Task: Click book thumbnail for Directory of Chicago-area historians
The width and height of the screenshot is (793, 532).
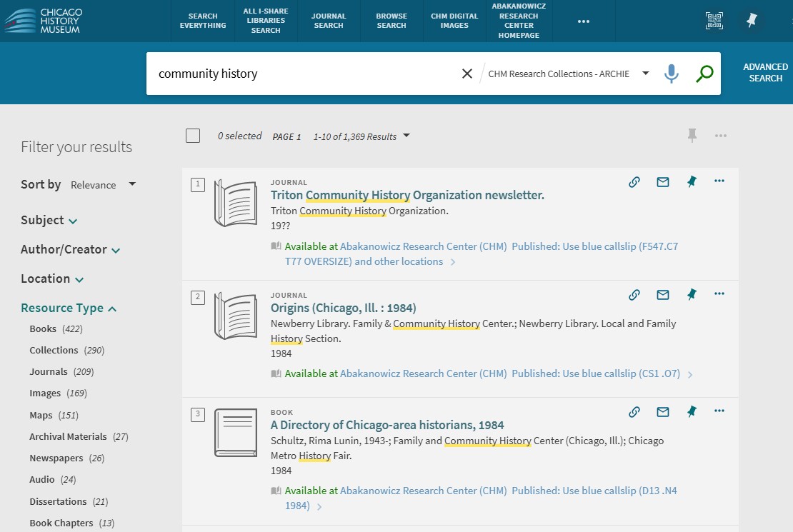Action: (236, 433)
